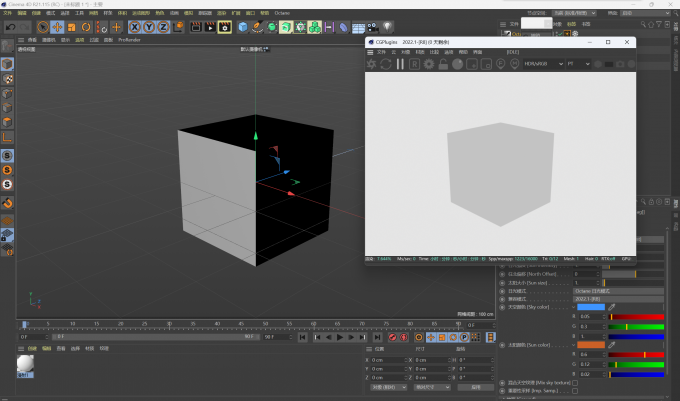Enable Imp. Samp. checkbox
This screenshot has height=401, width=680.
(x=575, y=391)
